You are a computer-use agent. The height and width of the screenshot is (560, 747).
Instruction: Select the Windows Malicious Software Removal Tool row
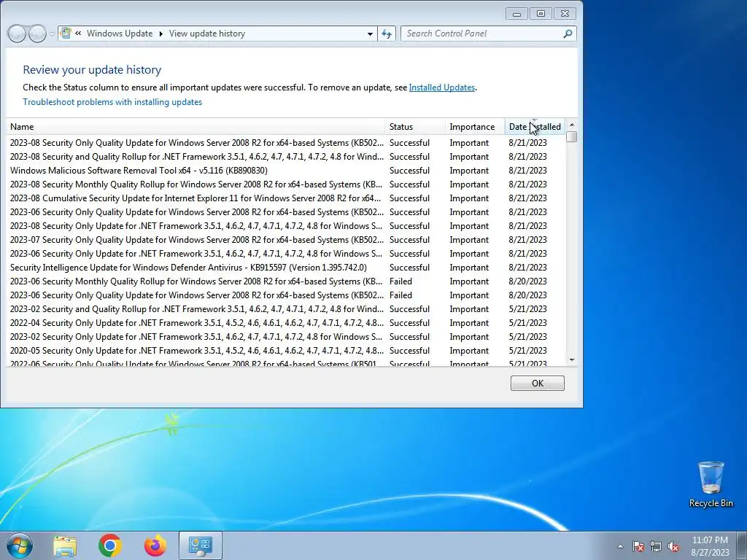tap(286, 171)
